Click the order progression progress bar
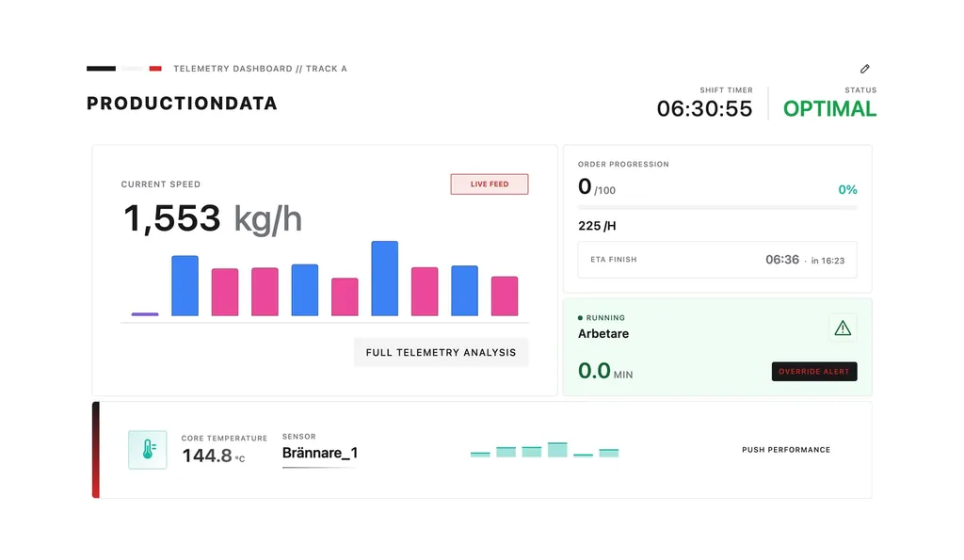 717,208
